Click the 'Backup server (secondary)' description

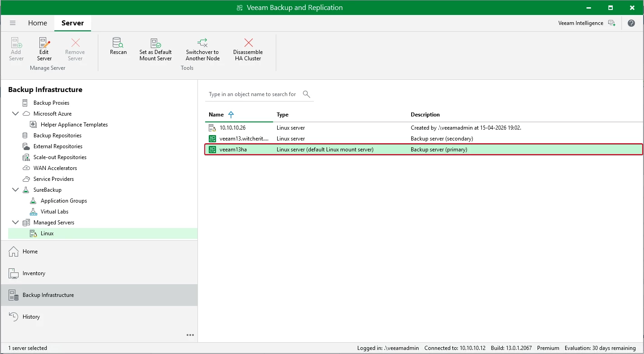click(442, 139)
